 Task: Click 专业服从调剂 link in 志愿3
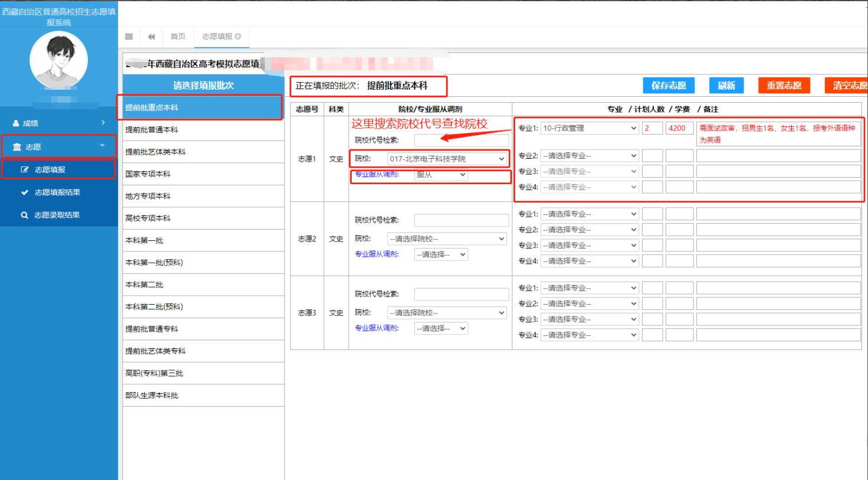[376, 328]
